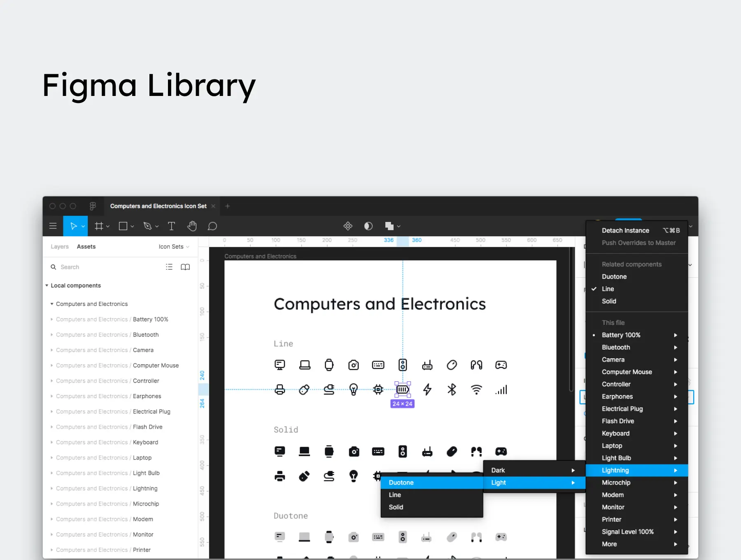Close the Icon Set file tab

coord(213,206)
